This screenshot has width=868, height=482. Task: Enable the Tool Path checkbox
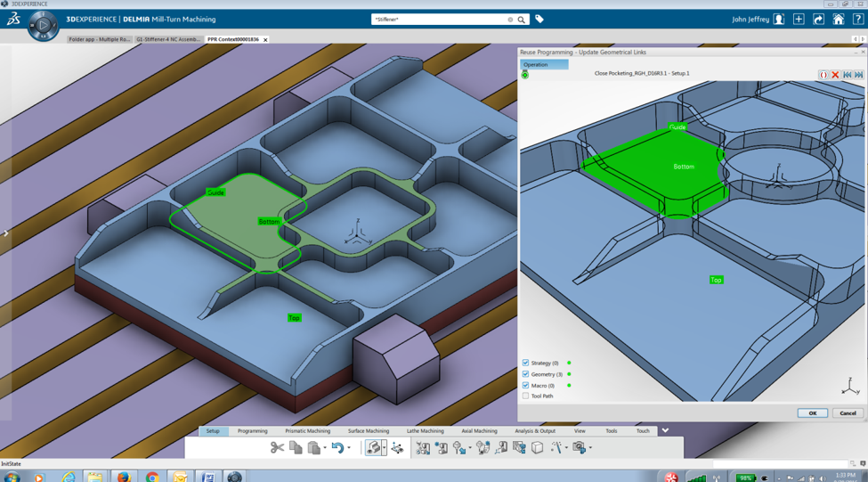[525, 396]
